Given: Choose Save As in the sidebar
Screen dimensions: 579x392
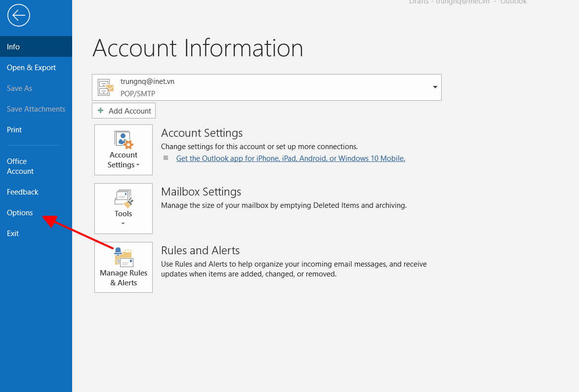Looking at the screenshot, I should coord(36,88).
